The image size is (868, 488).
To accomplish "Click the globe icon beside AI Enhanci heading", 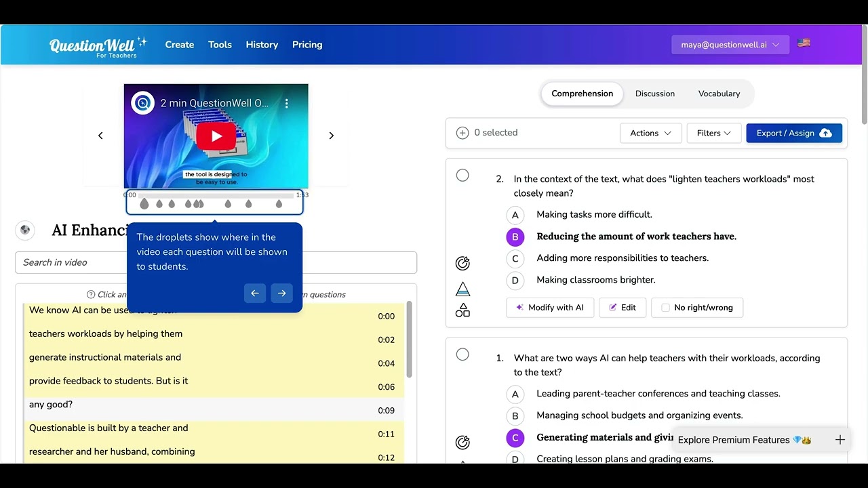I will 25,230.
